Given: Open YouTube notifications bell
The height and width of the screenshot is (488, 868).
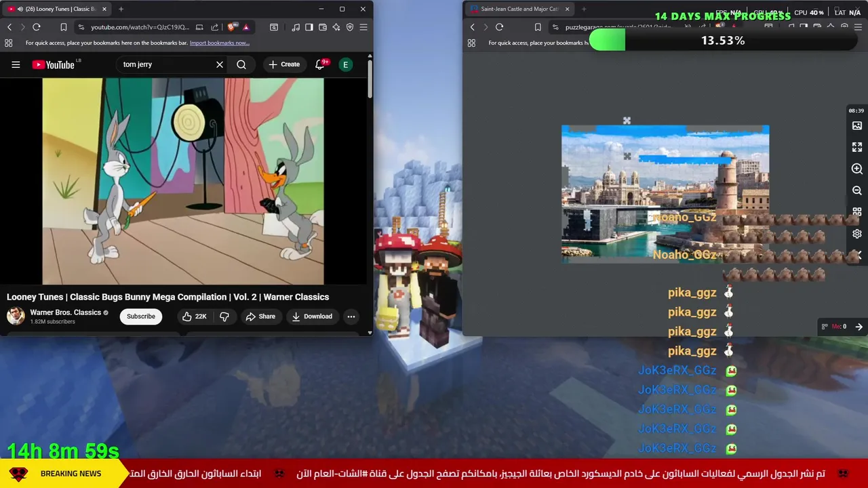Looking at the screenshot, I should [x=321, y=64].
